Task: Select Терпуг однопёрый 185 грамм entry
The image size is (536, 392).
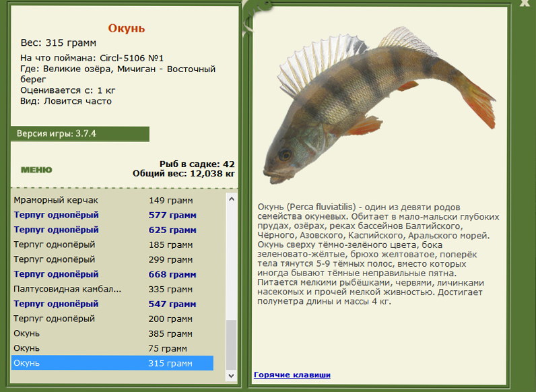Action: click(112, 245)
